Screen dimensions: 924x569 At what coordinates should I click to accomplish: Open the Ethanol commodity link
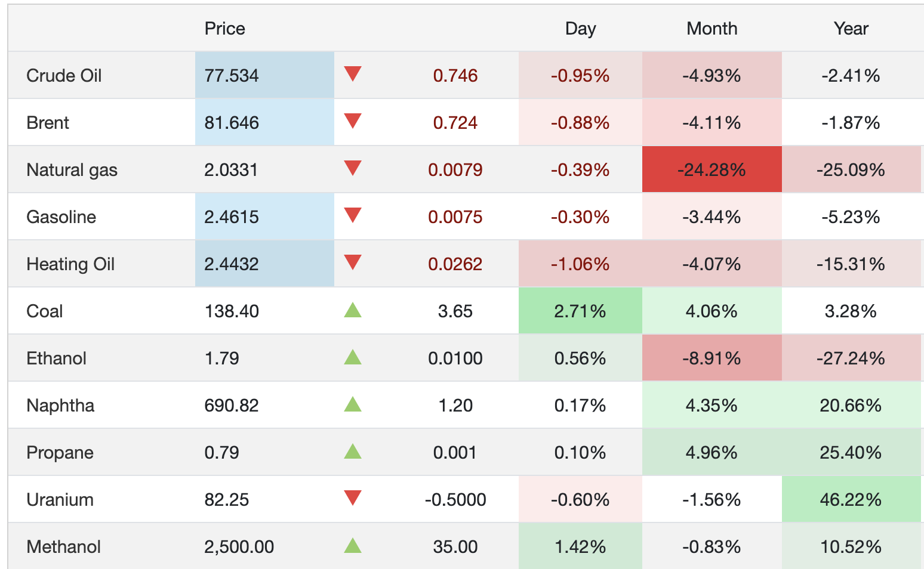pyautogui.click(x=56, y=358)
